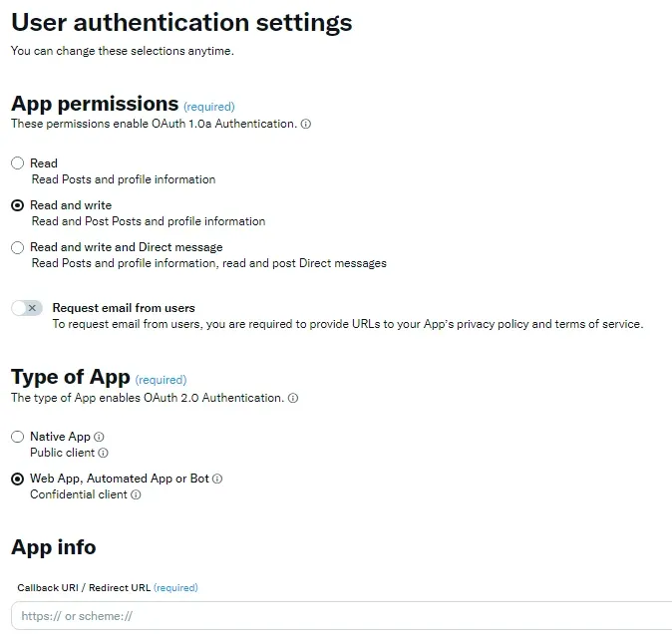Select Web App, Automated App or Bot radio
This screenshot has height=644, width=672.
coord(18,479)
